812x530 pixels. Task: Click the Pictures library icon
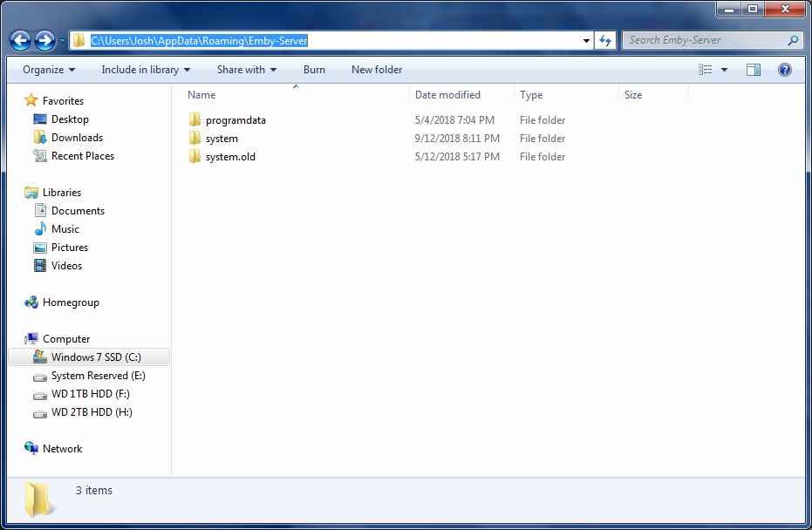tap(40, 248)
